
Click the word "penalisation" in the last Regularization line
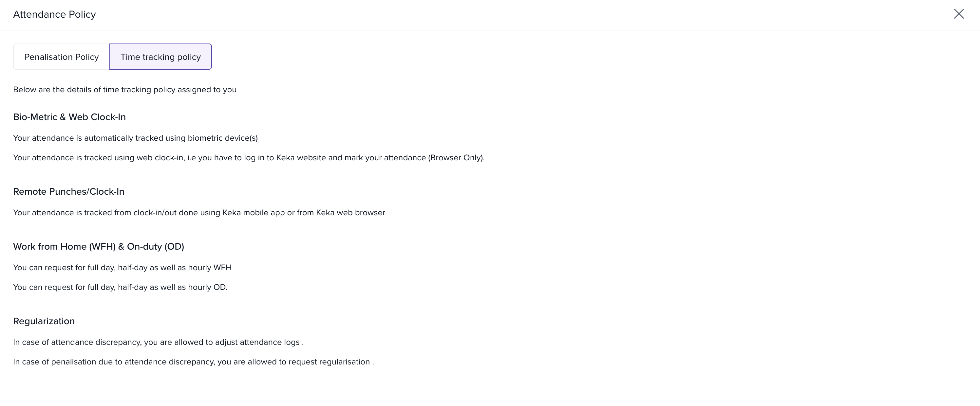[x=73, y=362]
